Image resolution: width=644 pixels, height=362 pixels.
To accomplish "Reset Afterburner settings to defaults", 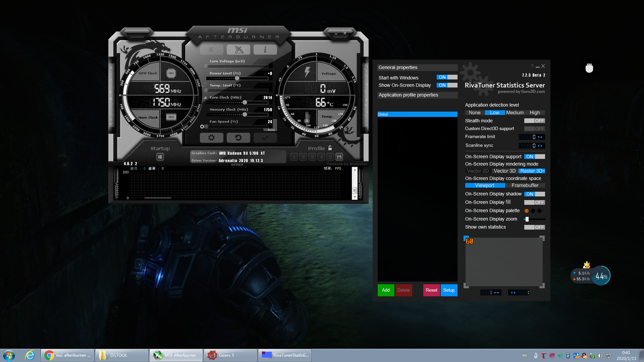I will coord(238,137).
